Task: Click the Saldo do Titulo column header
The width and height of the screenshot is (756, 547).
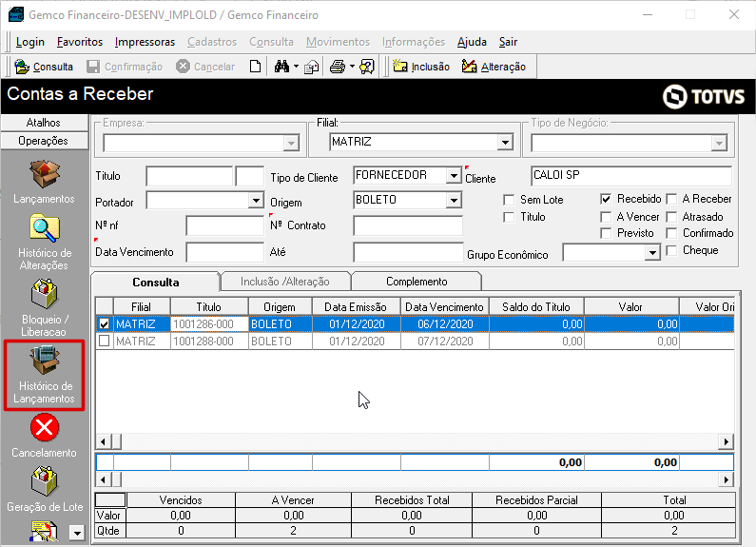Action: (x=536, y=306)
